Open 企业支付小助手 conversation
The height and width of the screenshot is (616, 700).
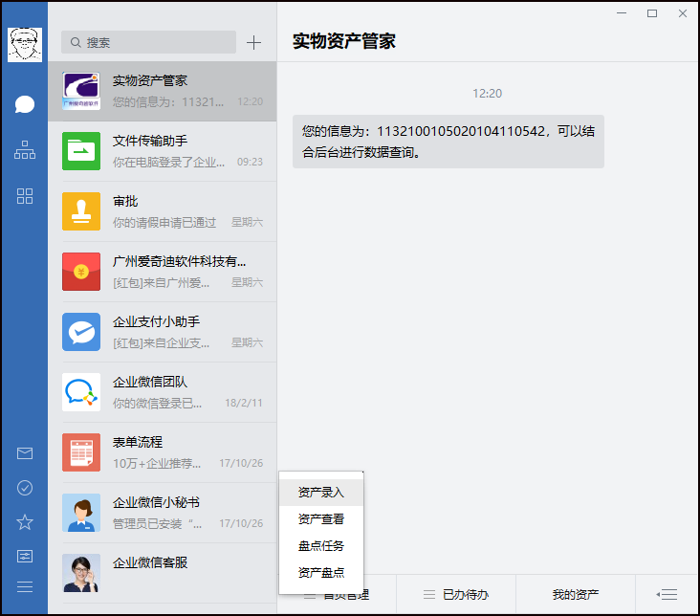coord(162,332)
